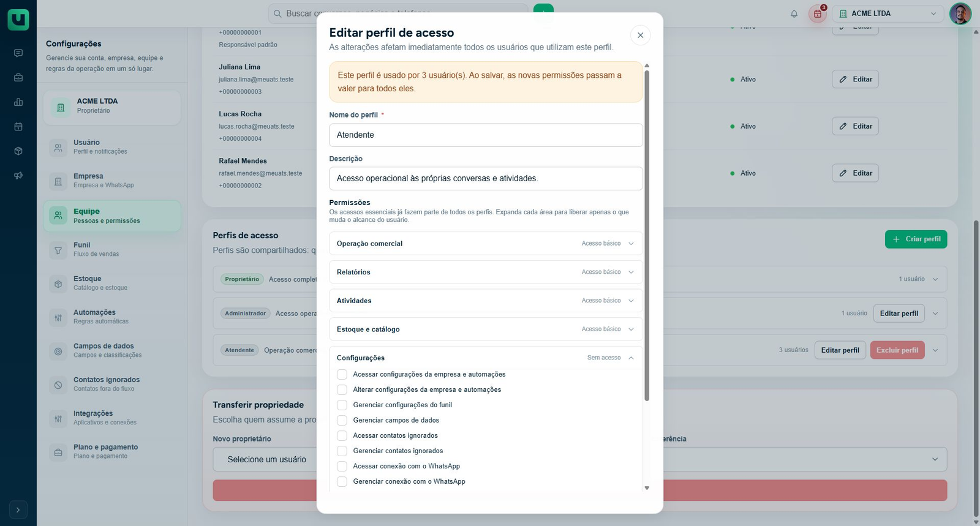Check Gerenciar campos de dados
This screenshot has width=980, height=526.
[342, 420]
